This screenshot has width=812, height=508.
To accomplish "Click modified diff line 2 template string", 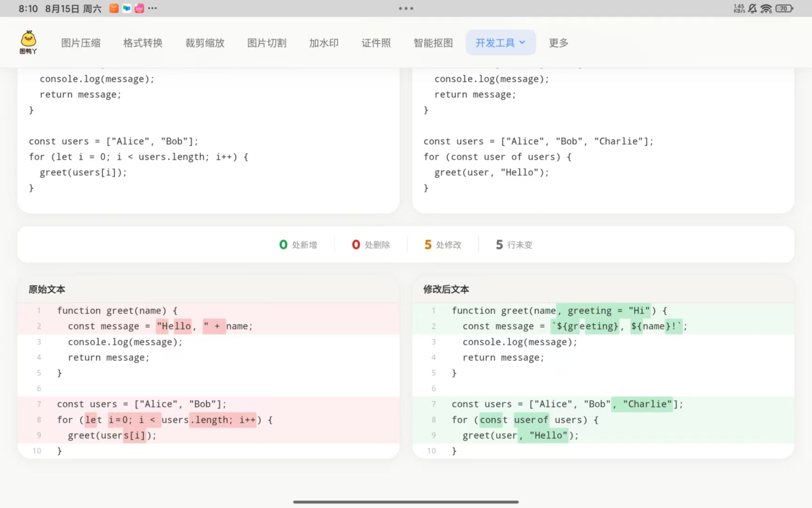I will point(603,326).
